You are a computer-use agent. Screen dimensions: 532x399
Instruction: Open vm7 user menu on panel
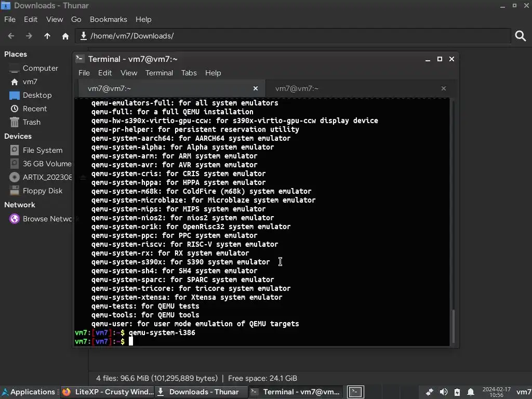point(524,392)
